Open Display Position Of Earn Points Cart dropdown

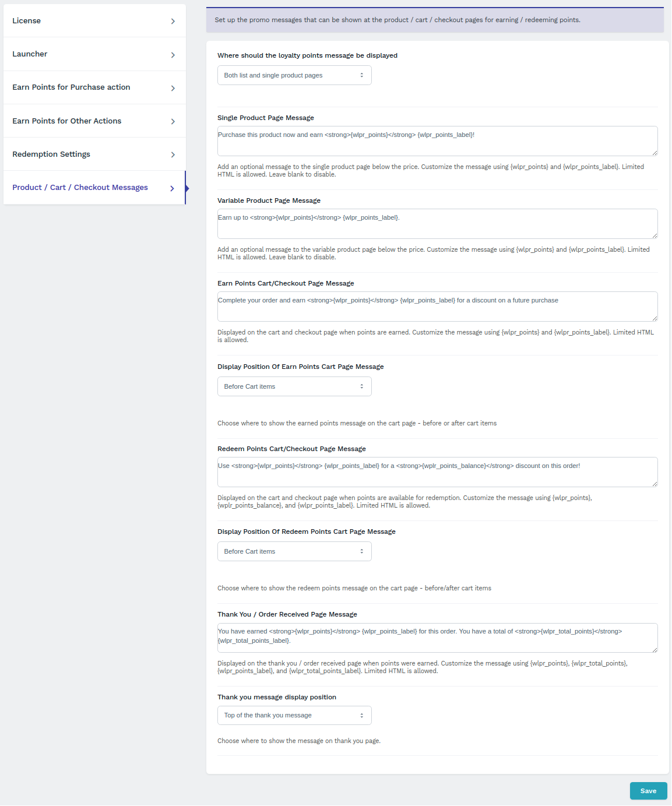tap(294, 386)
